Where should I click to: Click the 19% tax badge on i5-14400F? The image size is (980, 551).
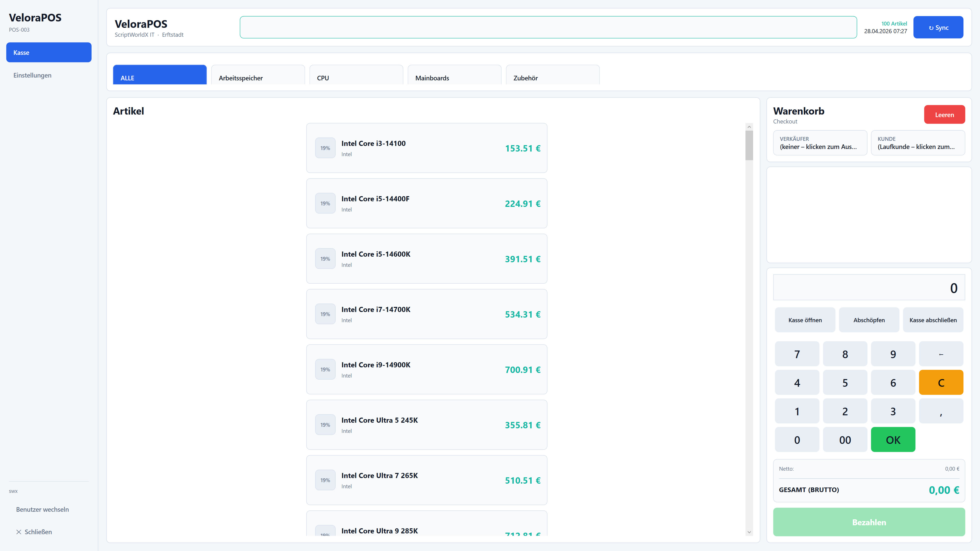325,204
